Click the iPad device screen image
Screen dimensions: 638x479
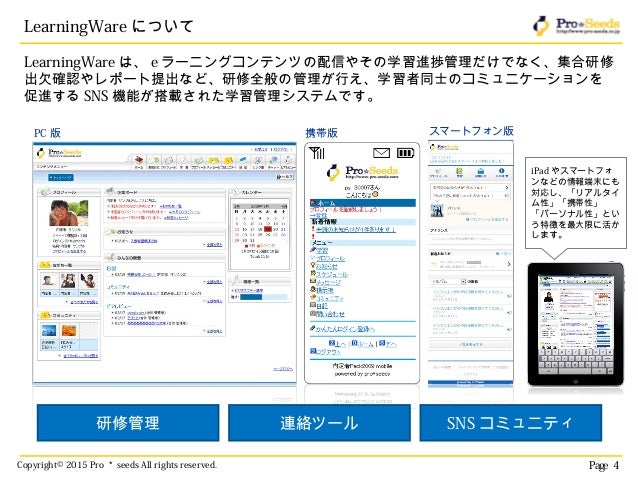[575, 325]
